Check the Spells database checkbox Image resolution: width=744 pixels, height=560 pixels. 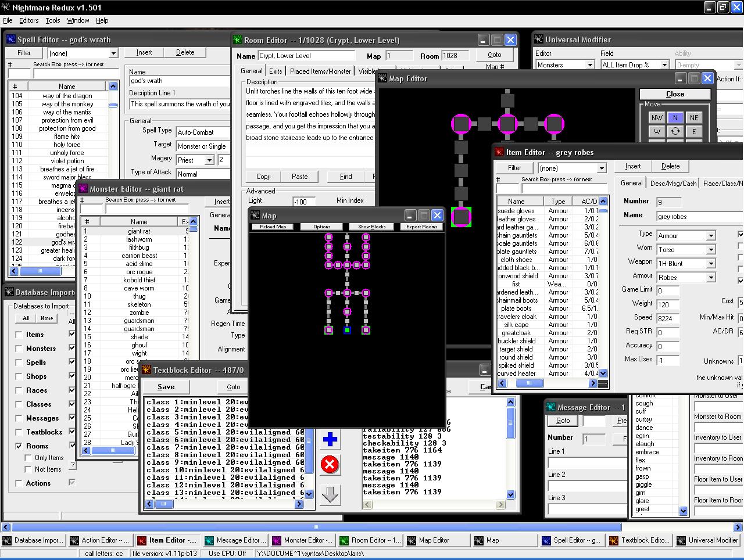click(19, 362)
